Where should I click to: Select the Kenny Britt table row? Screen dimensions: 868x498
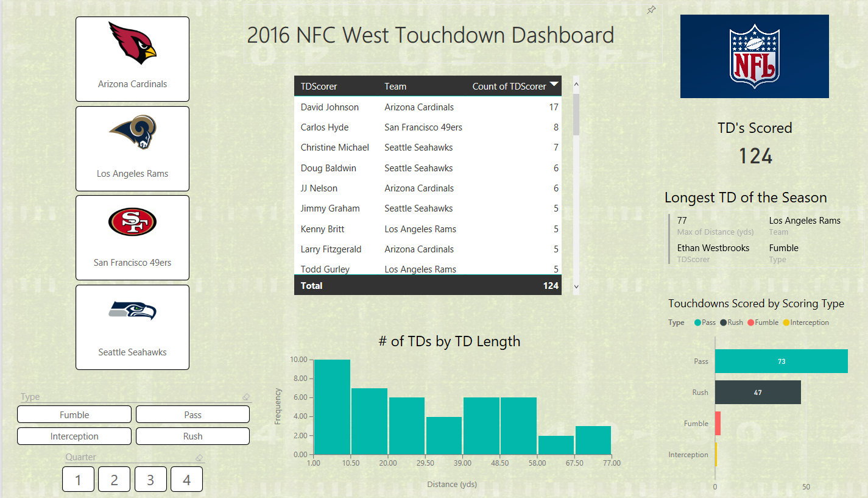coord(428,229)
